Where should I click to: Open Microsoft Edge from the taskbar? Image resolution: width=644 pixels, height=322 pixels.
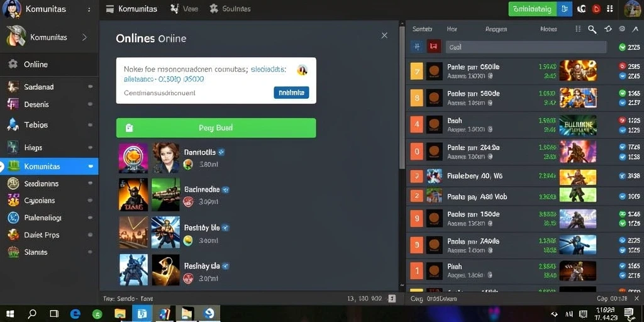(x=75, y=314)
